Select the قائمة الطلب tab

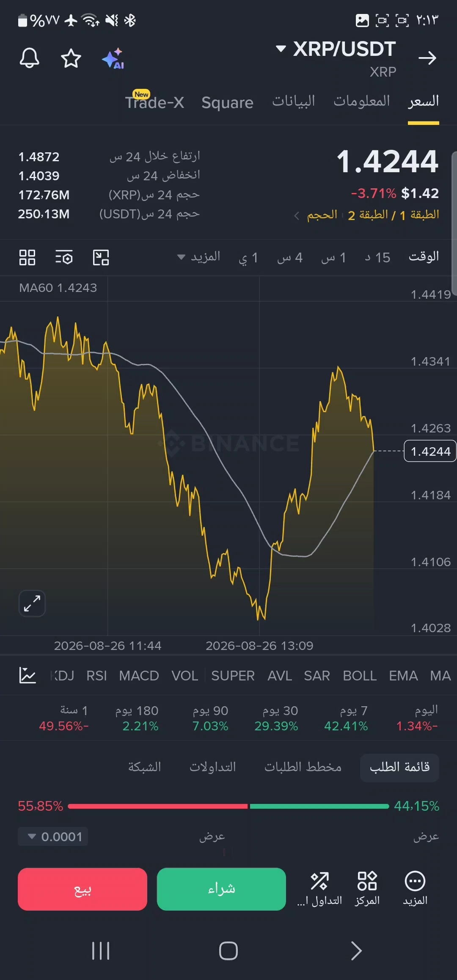coord(399,767)
